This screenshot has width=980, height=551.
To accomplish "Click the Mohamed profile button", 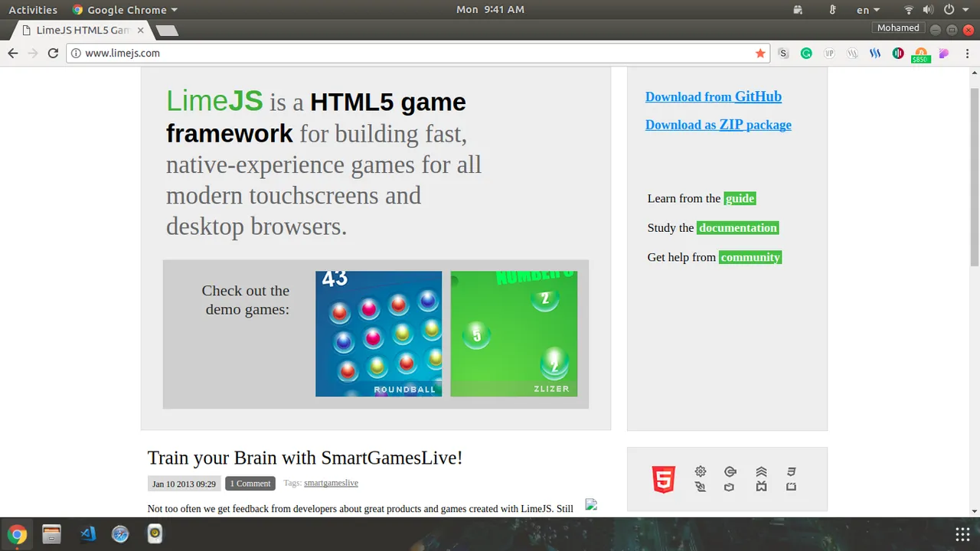I will coord(898,28).
